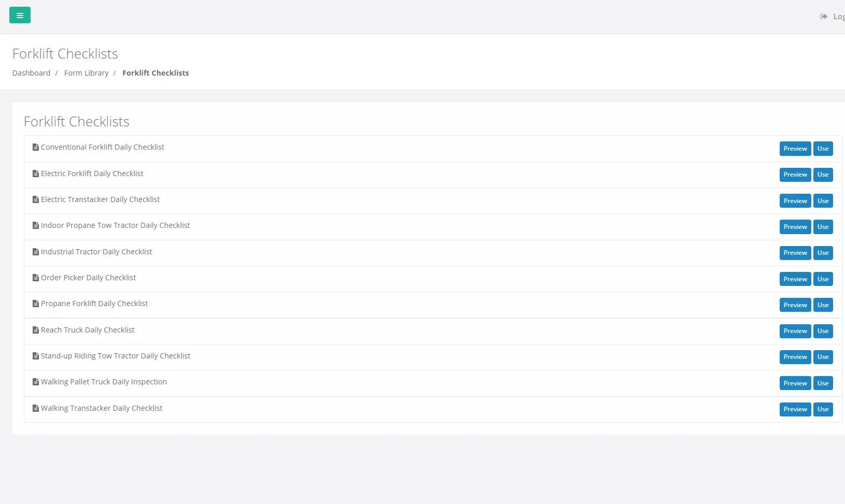
Task: Open Electric Transtacker Daily Checklist list entry
Action: coord(100,199)
